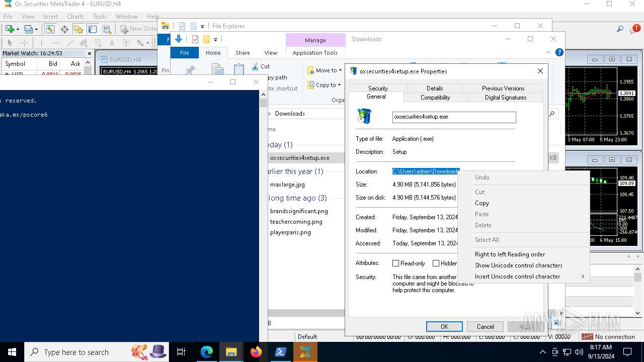
Task: Click the New Chart icon in MetaTrader toolbar
Action: coord(10,29)
